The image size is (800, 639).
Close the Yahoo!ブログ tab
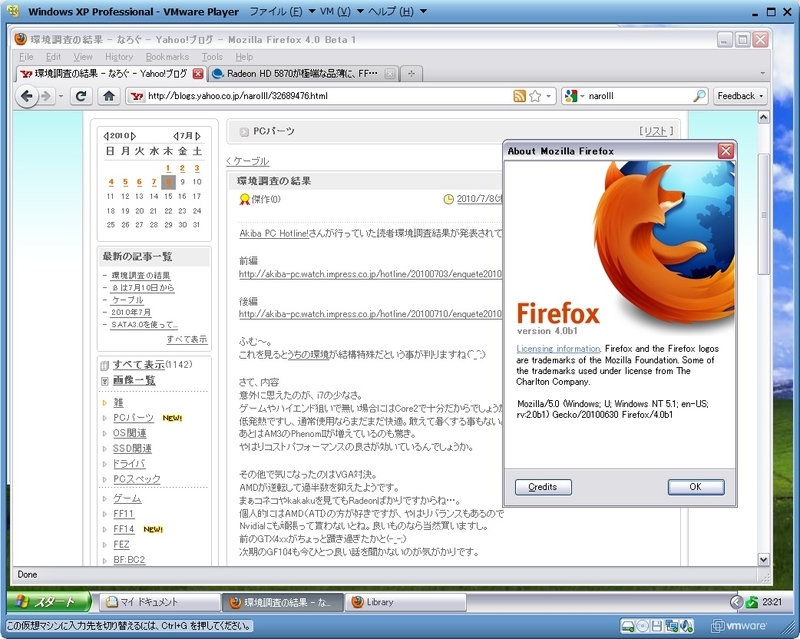[198, 74]
